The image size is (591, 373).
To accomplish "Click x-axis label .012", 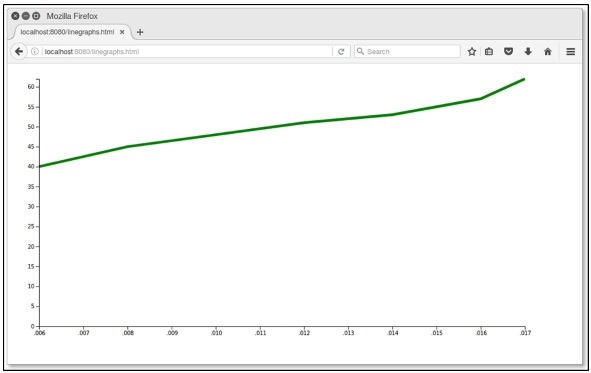I will tap(305, 333).
